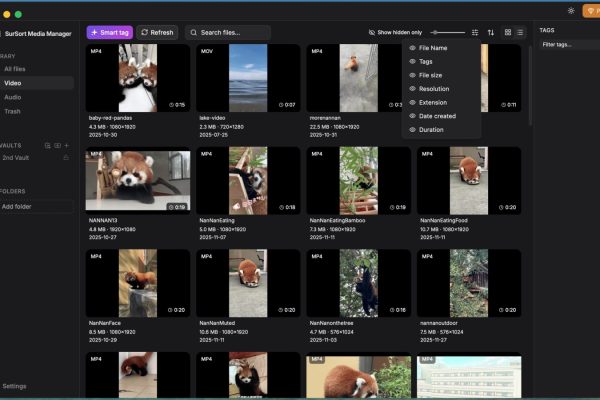Click the green maximize window button
The width and height of the screenshot is (600, 400).
pos(18,15)
